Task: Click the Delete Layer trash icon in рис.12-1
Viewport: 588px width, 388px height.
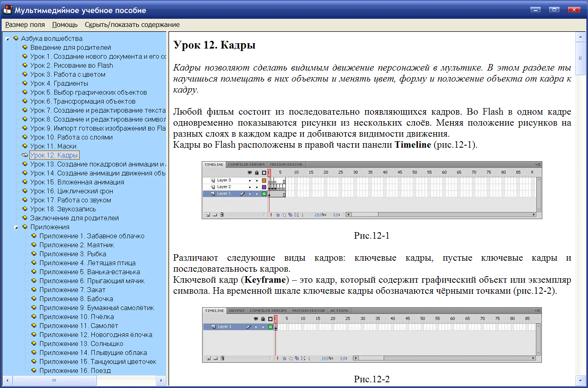Action: [x=222, y=214]
